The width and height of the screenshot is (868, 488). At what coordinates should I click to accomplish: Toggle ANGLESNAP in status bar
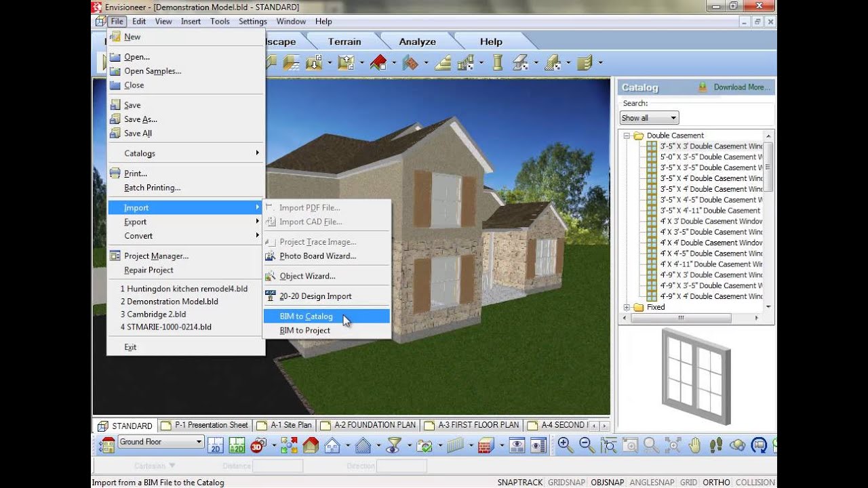(x=652, y=483)
